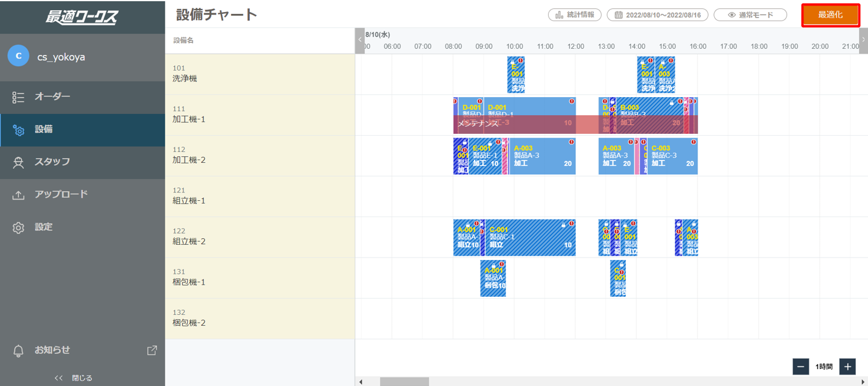The width and height of the screenshot is (868, 386).
Task: Open the アップロード menu
Action: (x=82, y=195)
